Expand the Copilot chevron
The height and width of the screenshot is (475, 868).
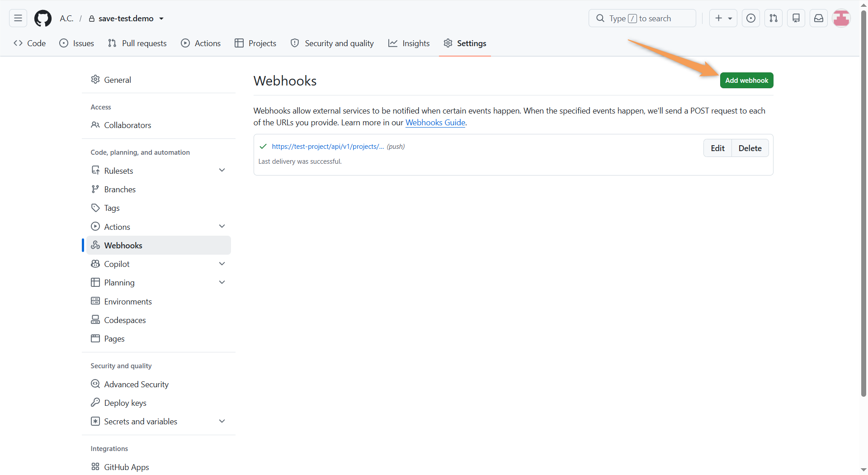pyautogui.click(x=222, y=264)
